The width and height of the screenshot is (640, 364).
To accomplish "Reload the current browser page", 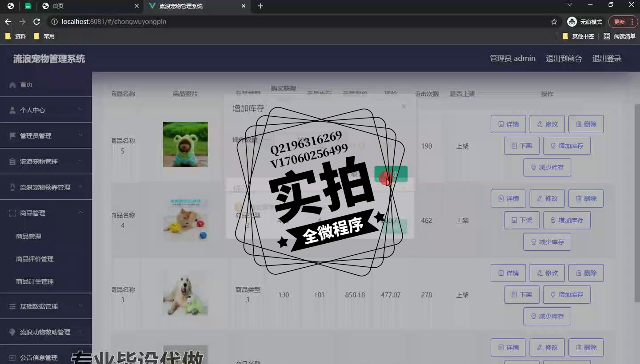I will click(x=37, y=22).
